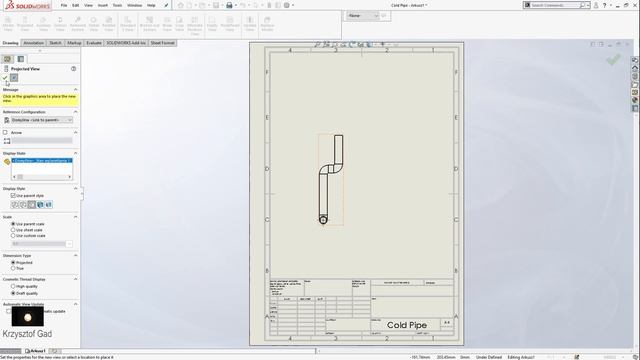
Task: Collapse the Arrow section
Action: coord(76,132)
